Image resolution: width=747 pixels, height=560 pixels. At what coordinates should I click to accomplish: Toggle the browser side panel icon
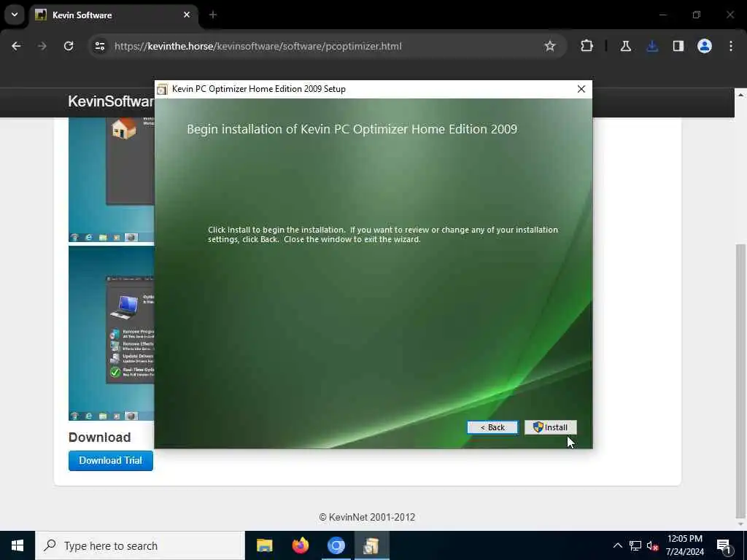[678, 46]
